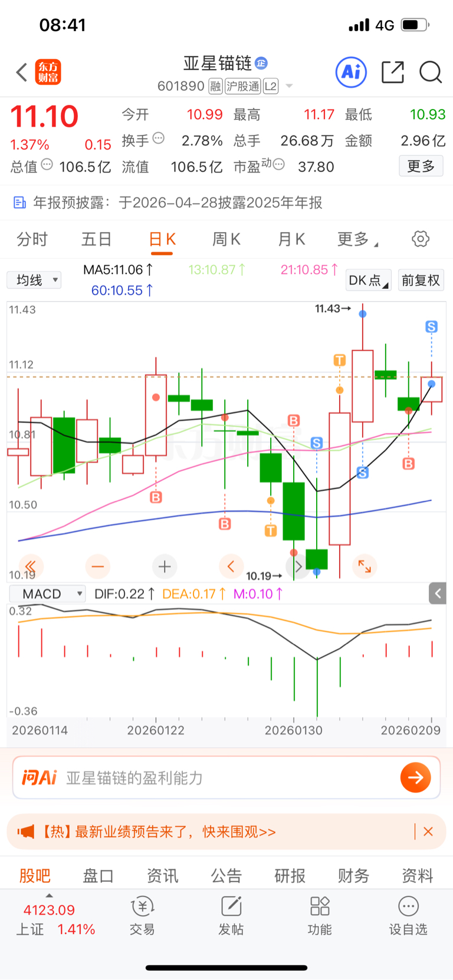Select the 日K chart tab
Image resolution: width=453 pixels, height=980 pixels.
[162, 239]
